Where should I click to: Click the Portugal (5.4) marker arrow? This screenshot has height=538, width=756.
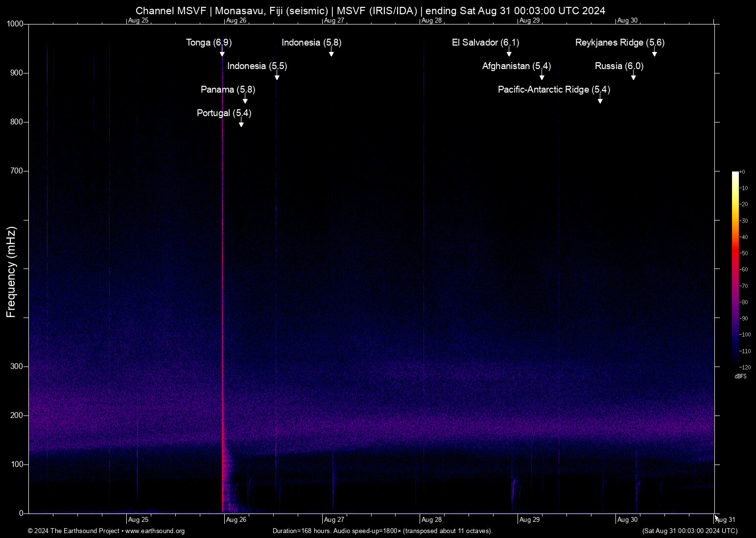241,124
